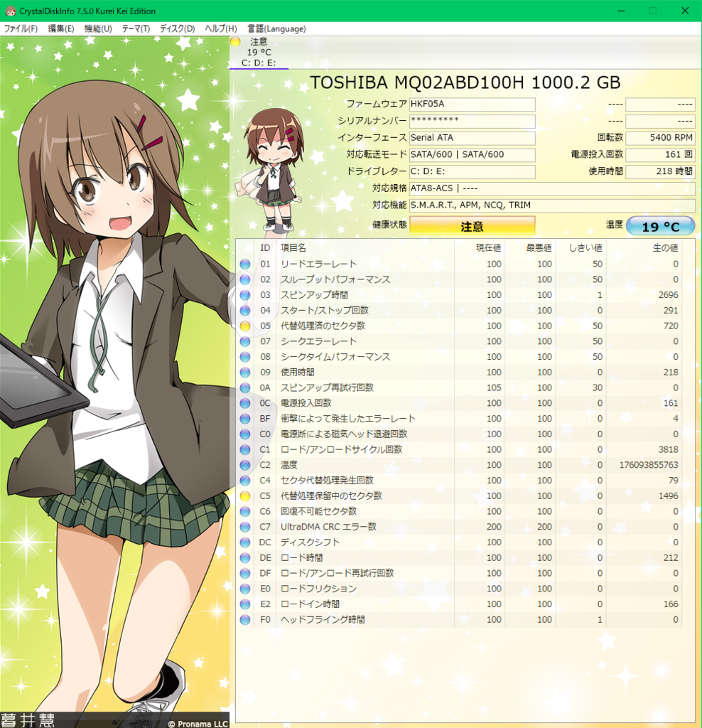
Task: Click the blue status dot beside リードエラーレート
Action: point(245,264)
